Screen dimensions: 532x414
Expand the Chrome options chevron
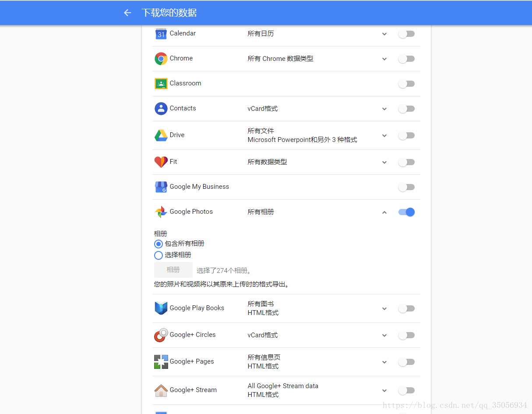[x=384, y=59]
